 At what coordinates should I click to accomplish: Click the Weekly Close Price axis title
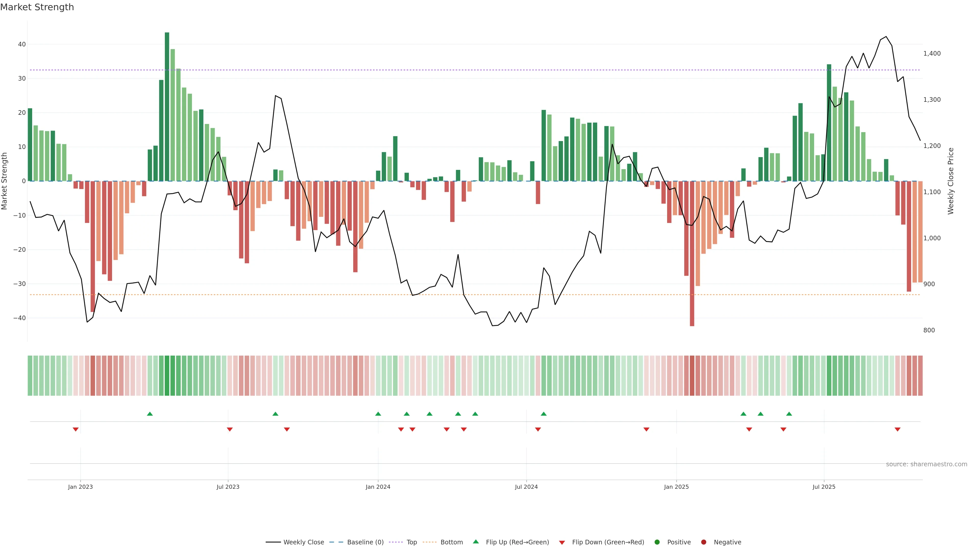click(951, 181)
